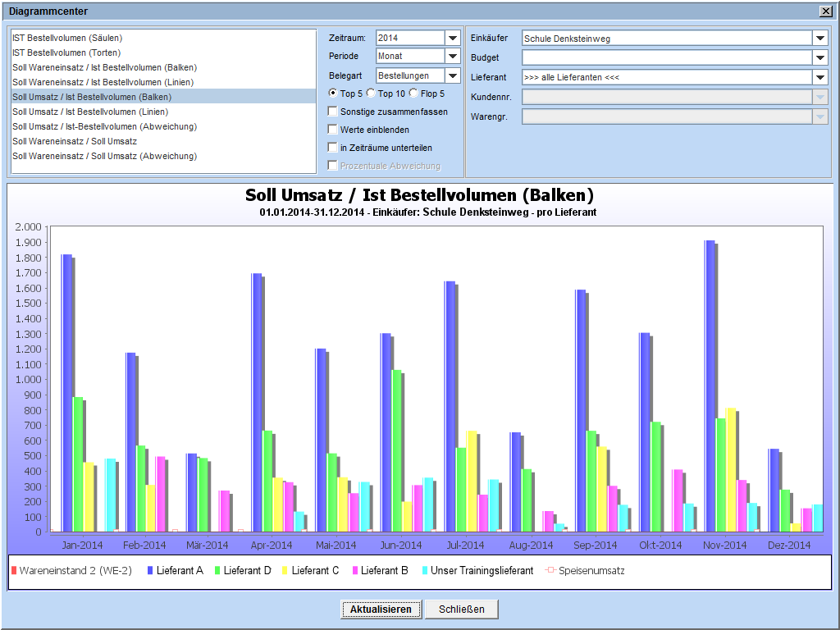Click the Schließen button
Viewport: 840px width, 630px height.
pyautogui.click(x=461, y=609)
